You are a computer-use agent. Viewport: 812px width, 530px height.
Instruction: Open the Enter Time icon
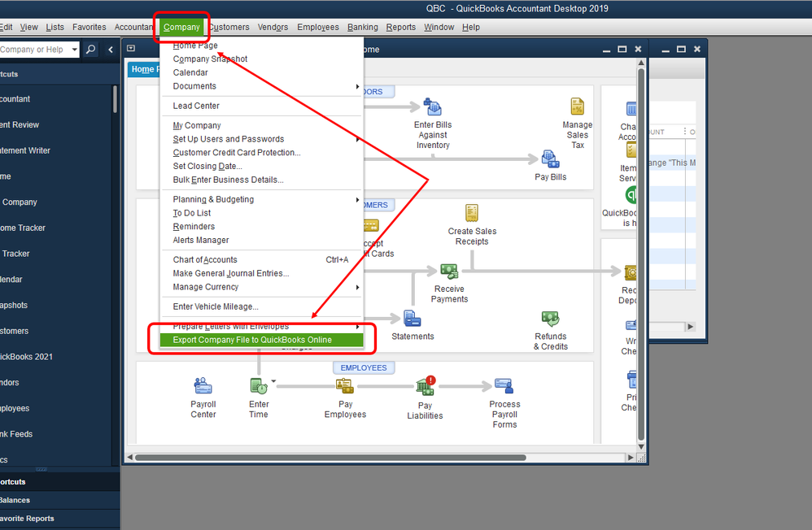259,386
